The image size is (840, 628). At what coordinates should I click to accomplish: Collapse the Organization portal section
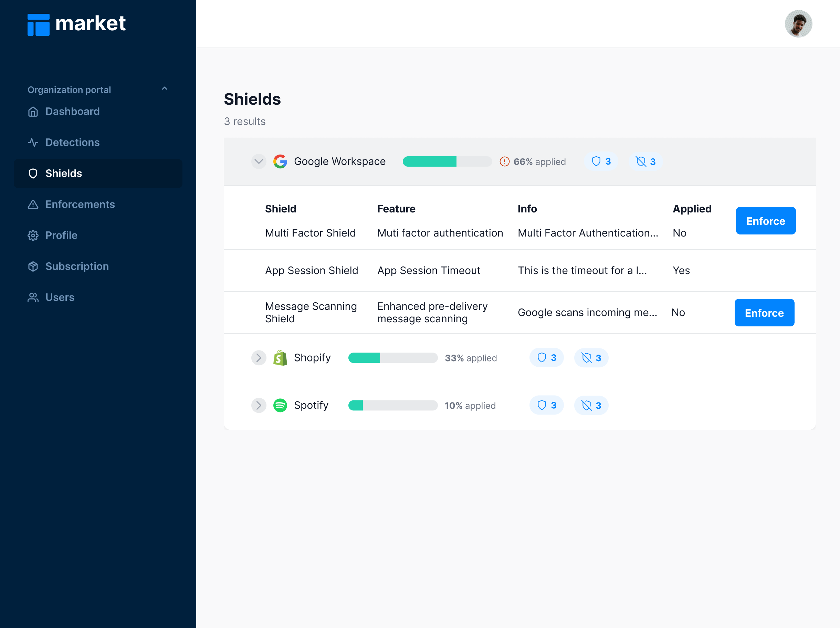tap(165, 89)
